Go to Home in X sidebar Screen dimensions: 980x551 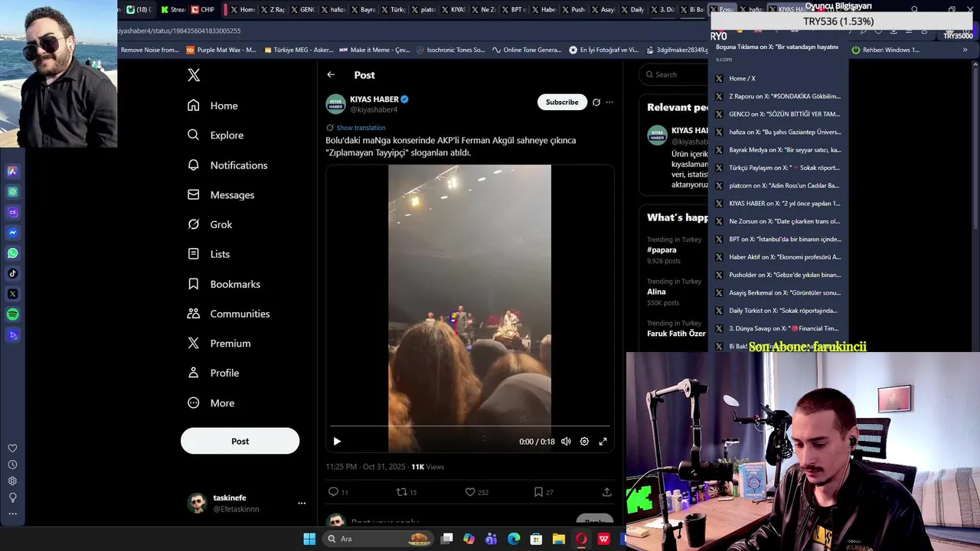click(213, 106)
